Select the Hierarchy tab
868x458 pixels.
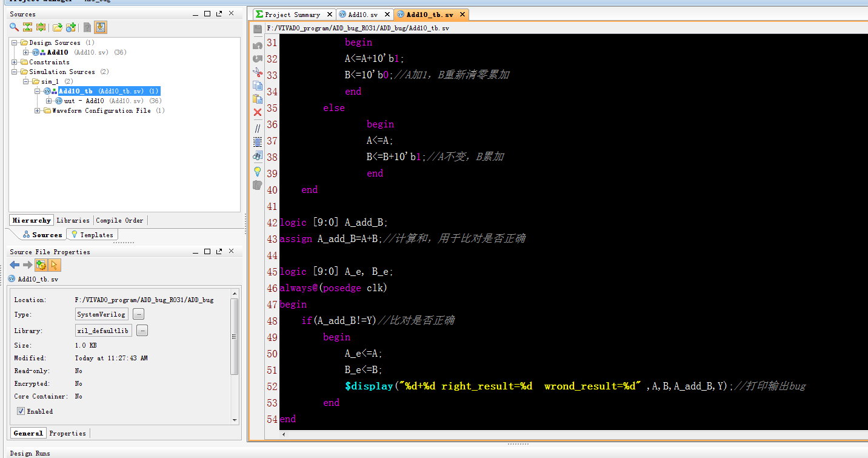pyautogui.click(x=32, y=220)
